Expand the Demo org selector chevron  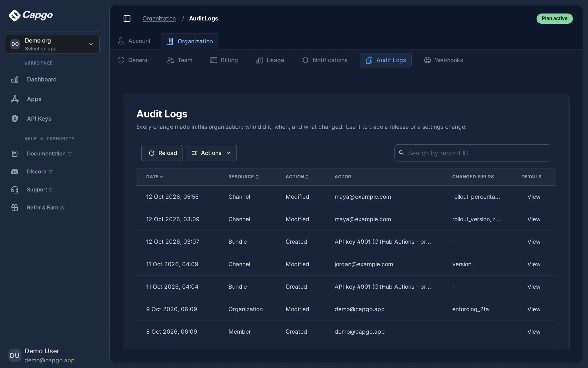pos(91,44)
